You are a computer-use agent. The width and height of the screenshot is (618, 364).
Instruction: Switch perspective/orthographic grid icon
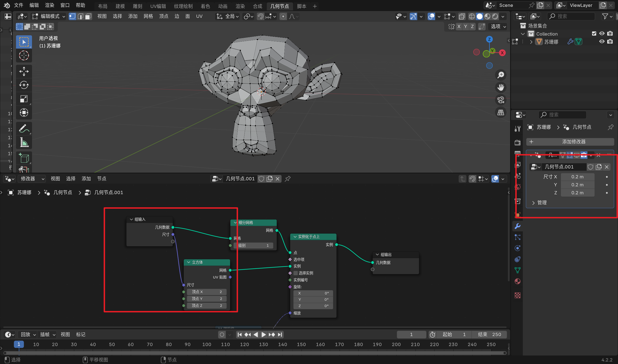(x=501, y=113)
